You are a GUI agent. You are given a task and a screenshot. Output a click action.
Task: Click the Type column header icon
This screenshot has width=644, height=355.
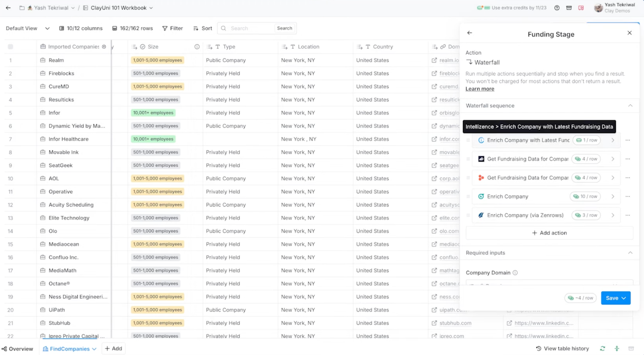tap(218, 47)
